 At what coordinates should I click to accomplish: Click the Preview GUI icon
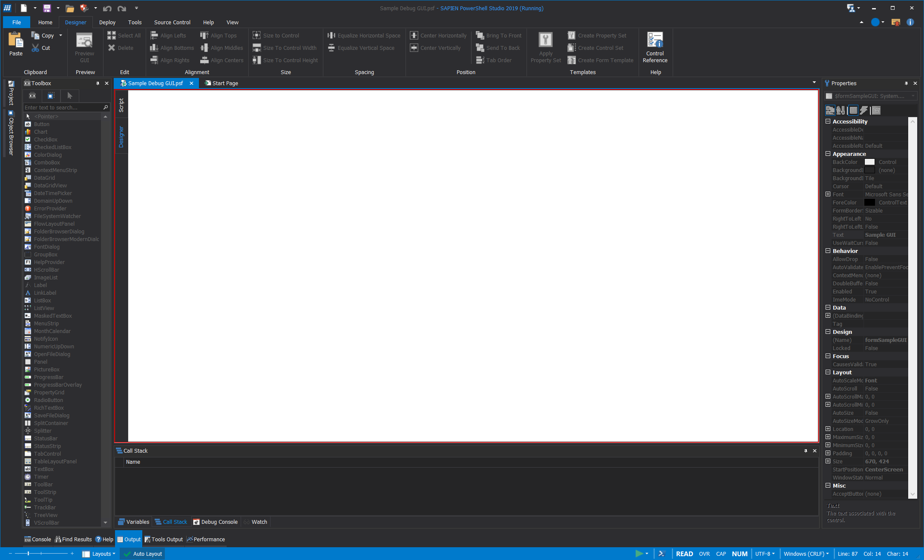(x=84, y=40)
